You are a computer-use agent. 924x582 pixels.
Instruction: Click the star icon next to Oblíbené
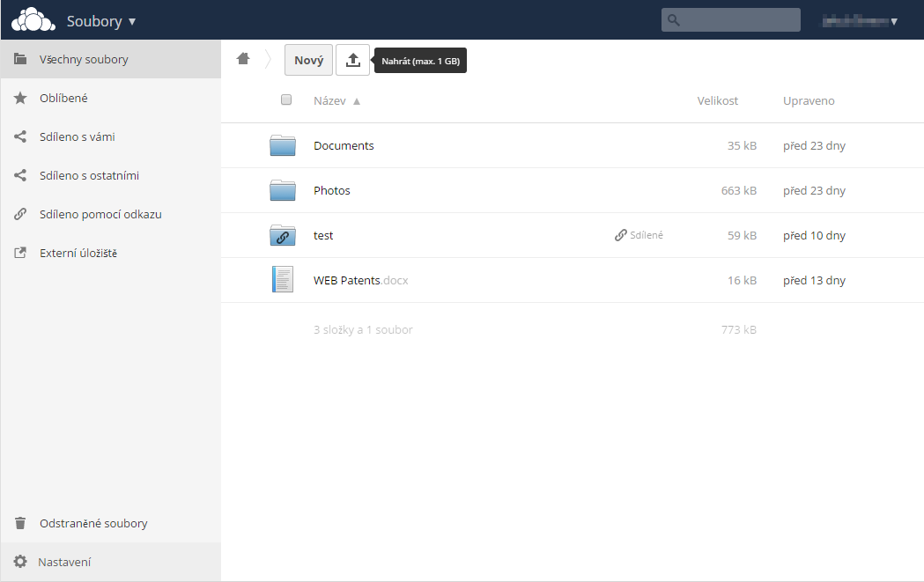pyautogui.click(x=20, y=98)
